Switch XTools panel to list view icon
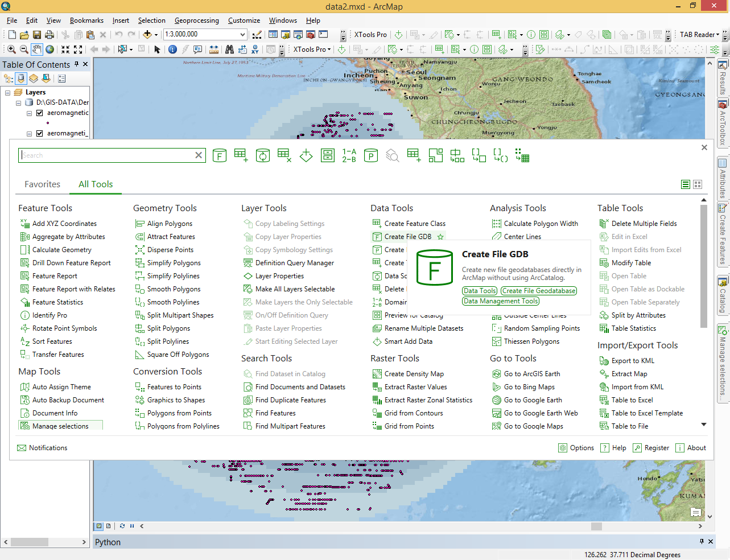 pos(686,184)
